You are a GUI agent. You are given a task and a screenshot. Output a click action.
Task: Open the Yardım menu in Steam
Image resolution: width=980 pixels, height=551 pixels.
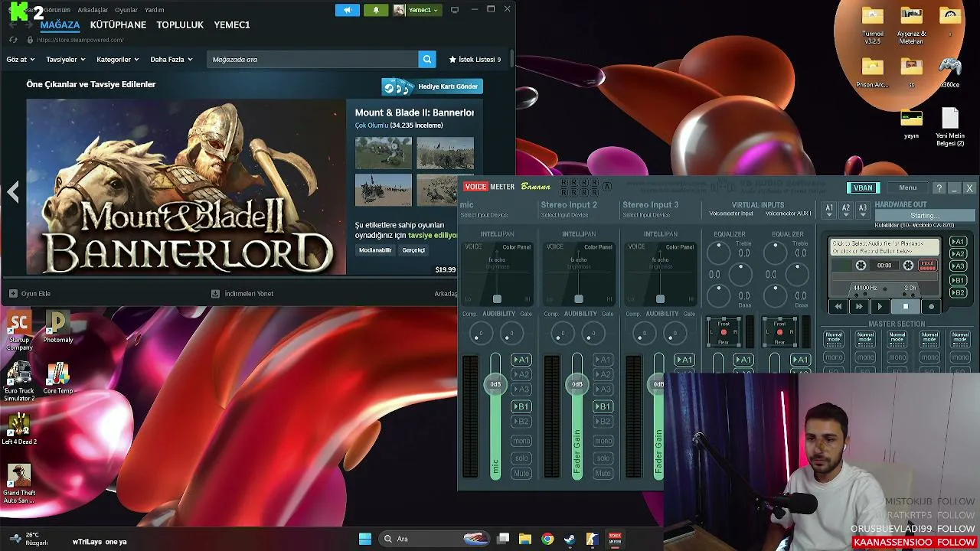155,10
